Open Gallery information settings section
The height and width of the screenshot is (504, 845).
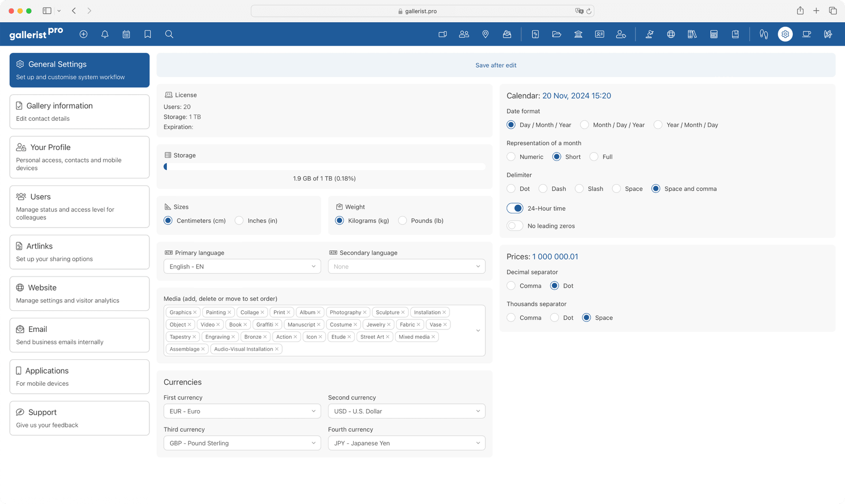pyautogui.click(x=79, y=111)
